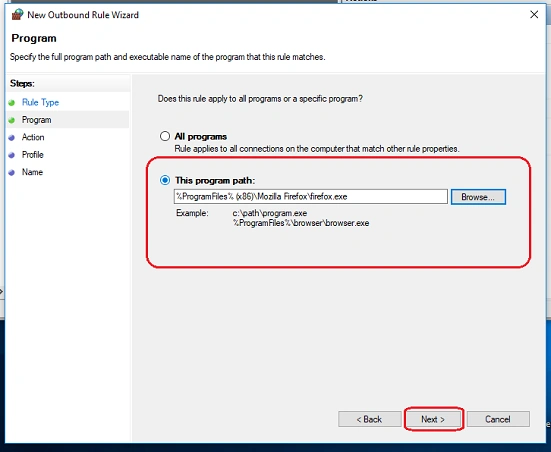Click the purple bullet beside Name step

pyautogui.click(x=12, y=173)
